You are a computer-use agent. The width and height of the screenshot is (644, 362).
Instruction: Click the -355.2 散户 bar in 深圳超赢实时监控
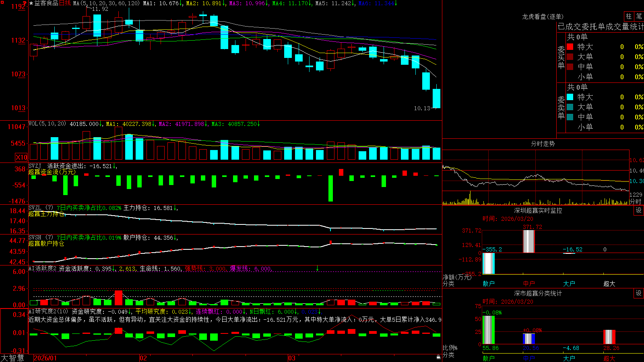coord(489,263)
